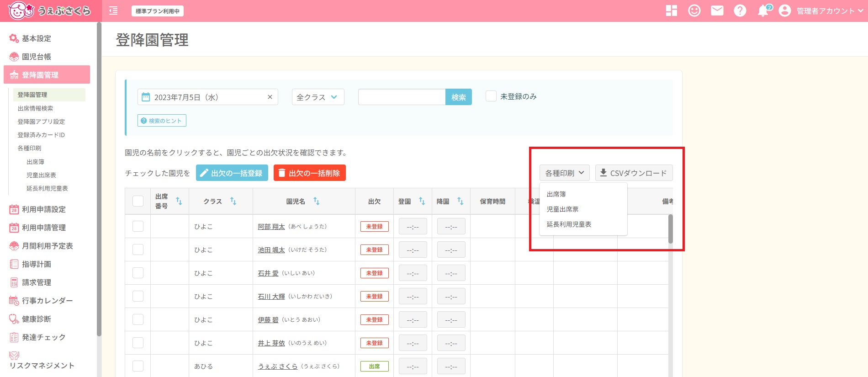Open 月間利用予定表 in the sidebar

[48, 246]
